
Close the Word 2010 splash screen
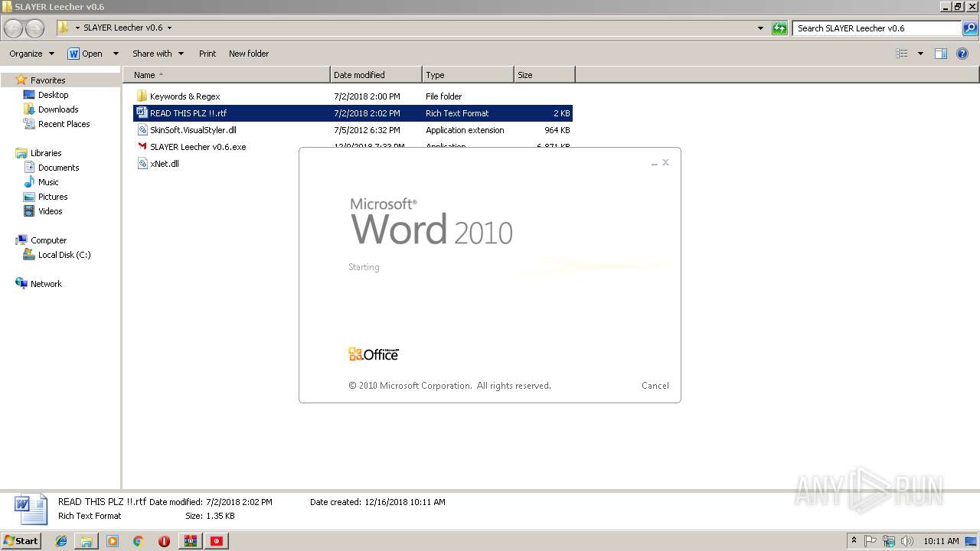(x=665, y=162)
